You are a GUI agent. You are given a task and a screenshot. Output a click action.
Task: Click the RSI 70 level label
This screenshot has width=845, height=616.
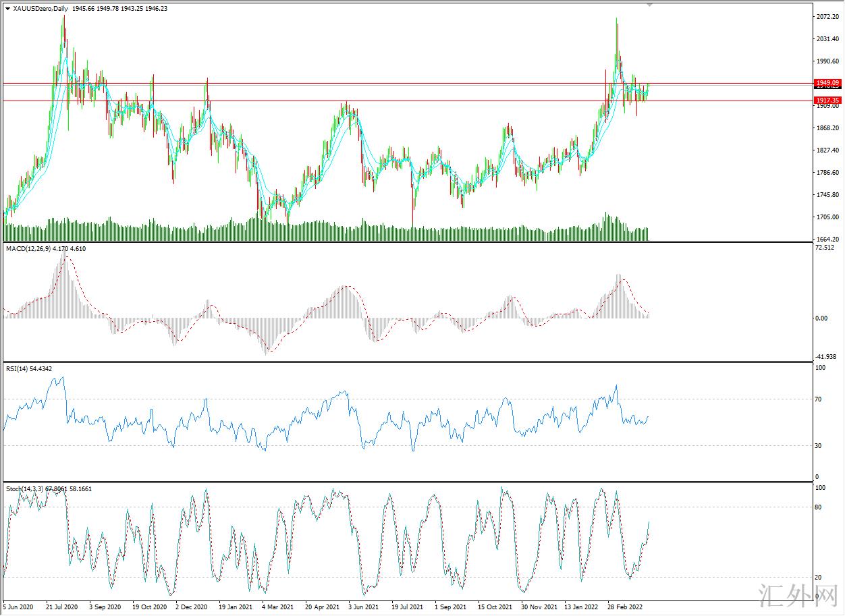(818, 399)
